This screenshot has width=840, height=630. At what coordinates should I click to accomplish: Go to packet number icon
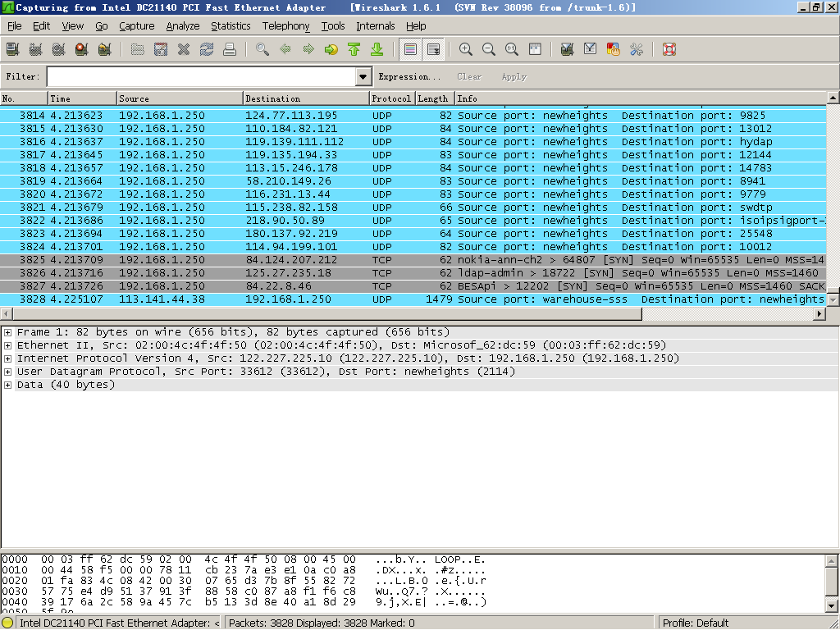331,49
